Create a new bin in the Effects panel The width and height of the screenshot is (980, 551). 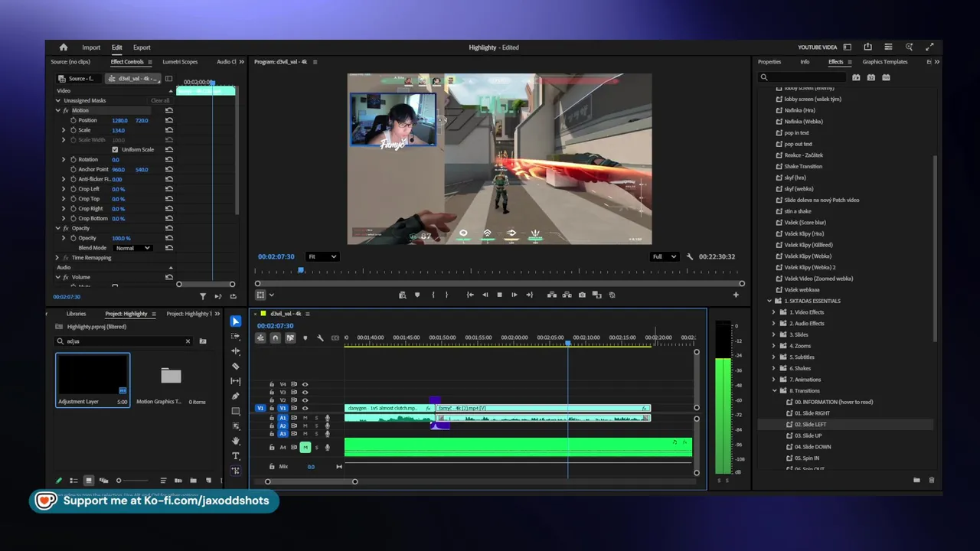point(916,480)
